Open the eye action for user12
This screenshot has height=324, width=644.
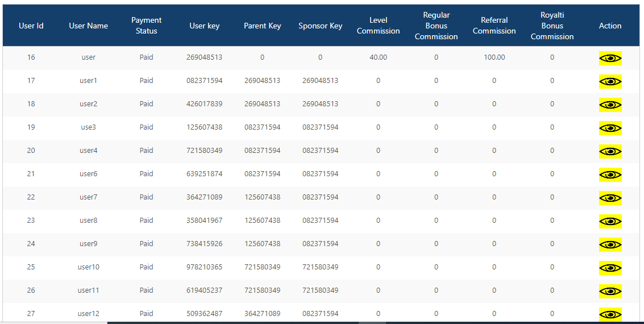click(x=610, y=314)
